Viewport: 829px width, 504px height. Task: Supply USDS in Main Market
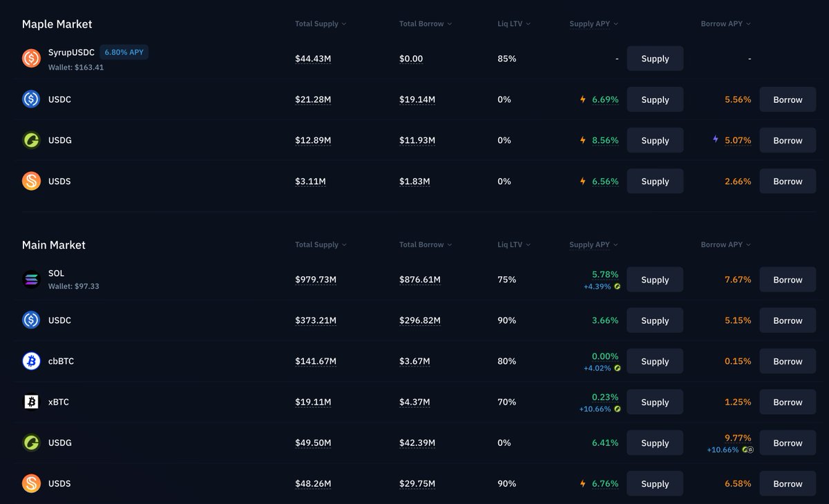(655, 483)
